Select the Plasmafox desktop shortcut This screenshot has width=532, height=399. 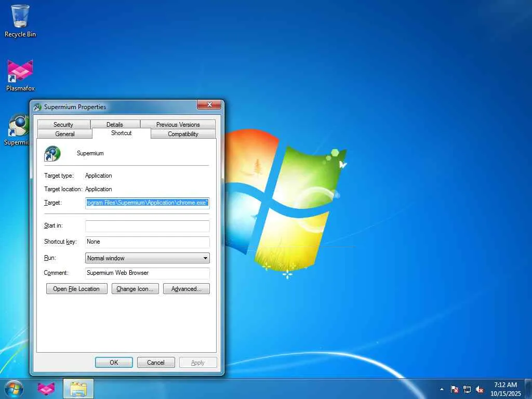click(x=20, y=75)
